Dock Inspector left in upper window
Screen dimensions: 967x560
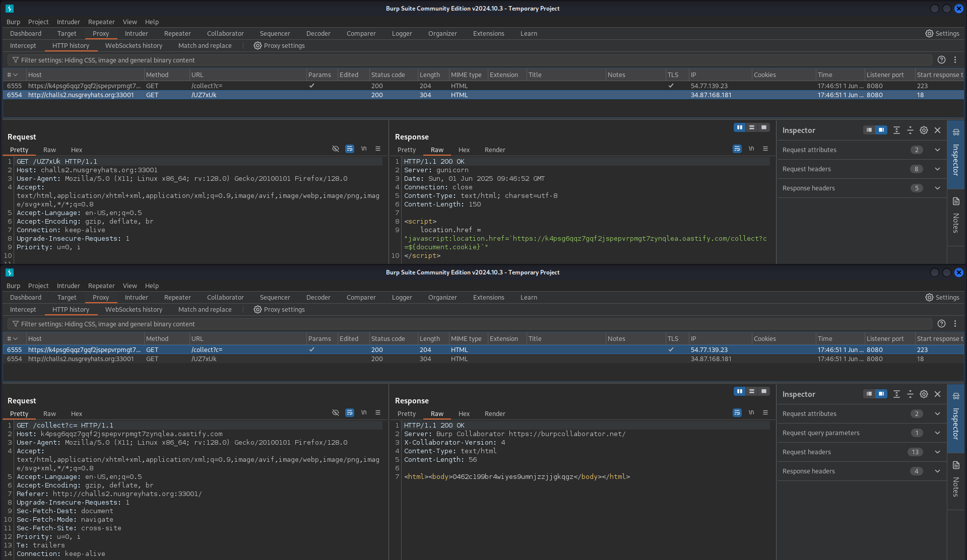pyautogui.click(x=869, y=130)
